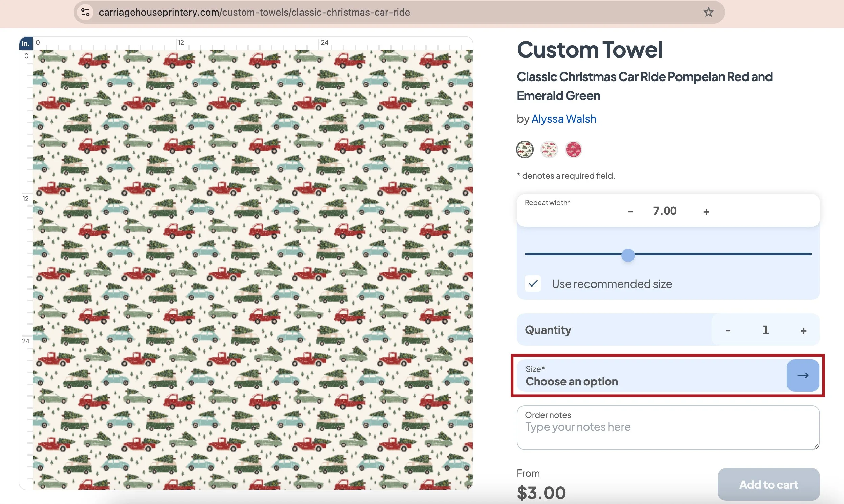Uncheck Use recommended size checkbox
Screen dimensions: 844x504
[x=533, y=283]
